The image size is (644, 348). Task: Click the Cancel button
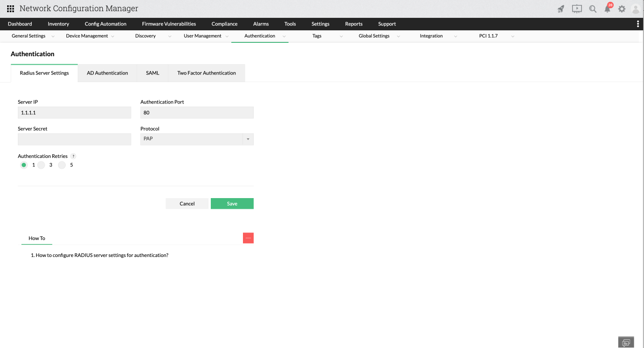(x=187, y=203)
